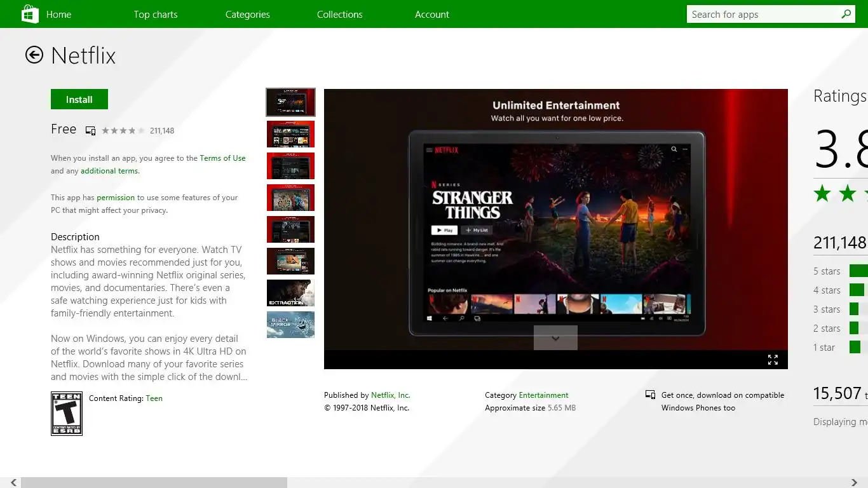Click the left scrollbar arrow
Image resolution: width=868 pixels, height=488 pixels.
pyautogui.click(x=13, y=483)
